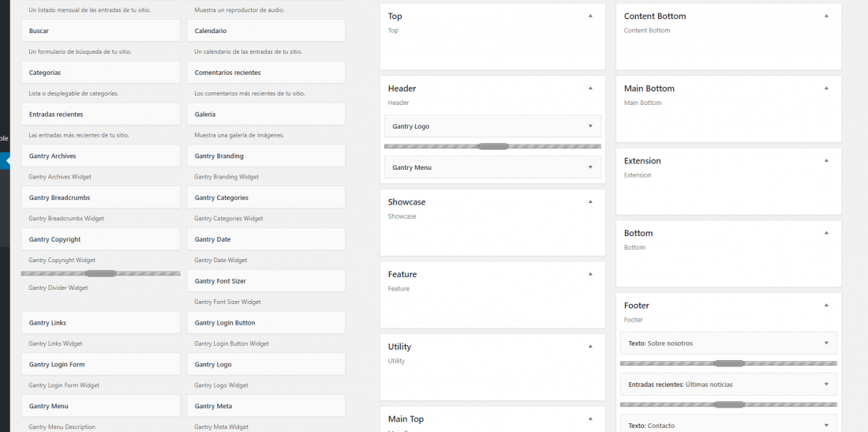The height and width of the screenshot is (432, 868).
Task: Expand Entradas recientes: Últimas noticias widget
Action: [x=826, y=385]
